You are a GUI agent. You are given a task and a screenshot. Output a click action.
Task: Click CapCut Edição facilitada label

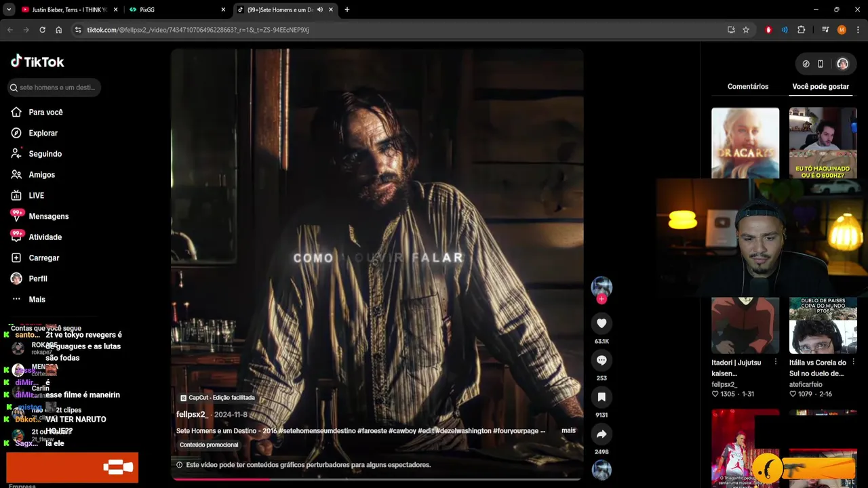click(x=218, y=398)
